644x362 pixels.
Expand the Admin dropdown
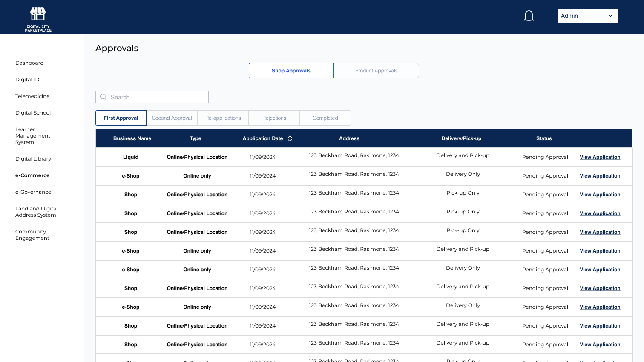click(x=587, y=16)
